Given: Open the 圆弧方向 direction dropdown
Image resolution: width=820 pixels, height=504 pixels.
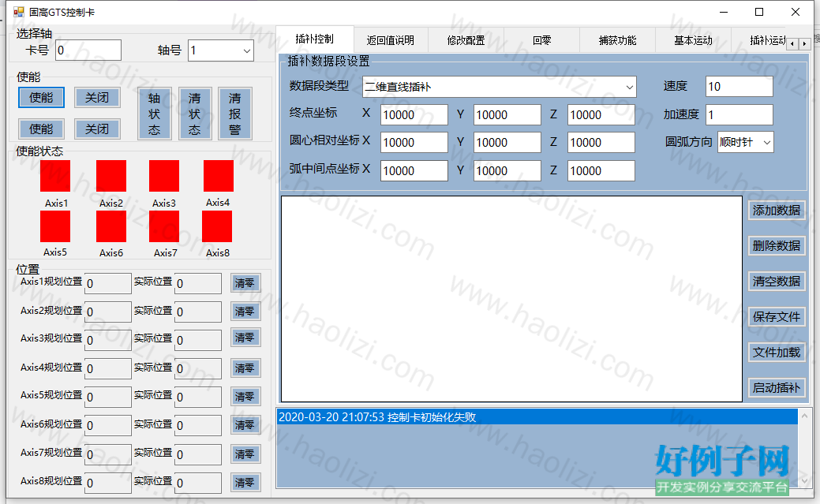Looking at the screenshot, I should coord(766,142).
